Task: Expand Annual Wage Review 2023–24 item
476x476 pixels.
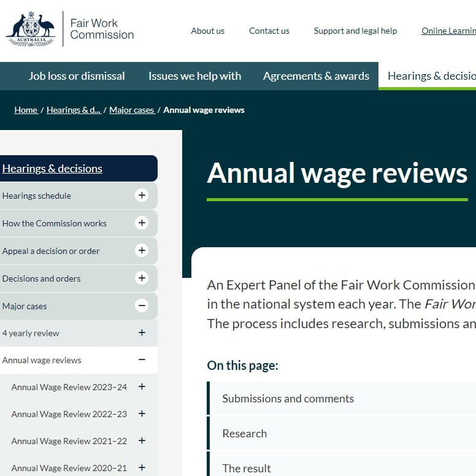Action: (x=142, y=387)
